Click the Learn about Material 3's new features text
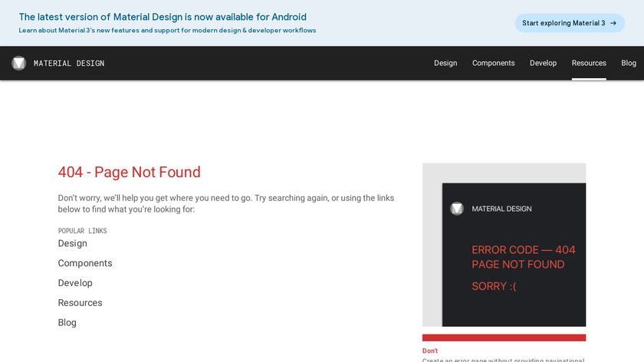The height and width of the screenshot is (362, 644). coord(167,31)
